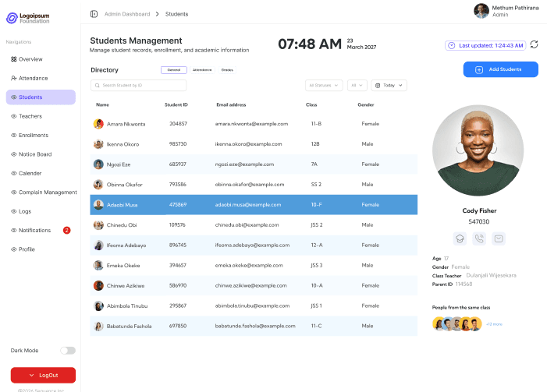Image resolution: width=547 pixels, height=392 pixels.
Task: Click email ikenna.okoro@example.com
Action: 248,144
